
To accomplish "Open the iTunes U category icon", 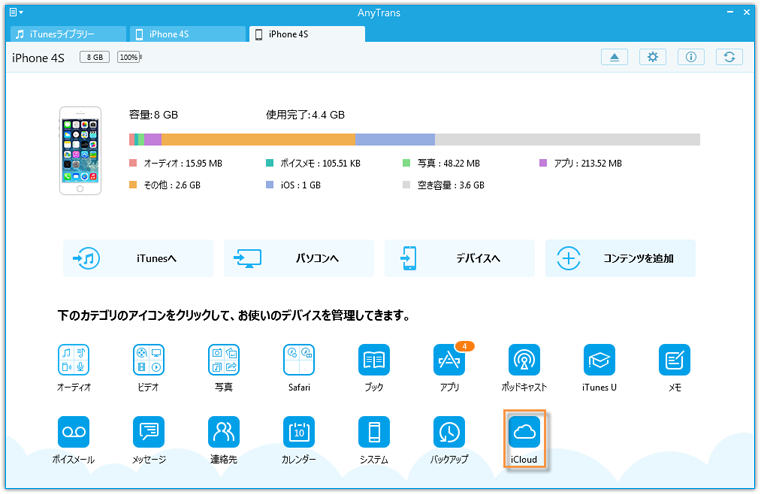I will pyautogui.click(x=599, y=360).
